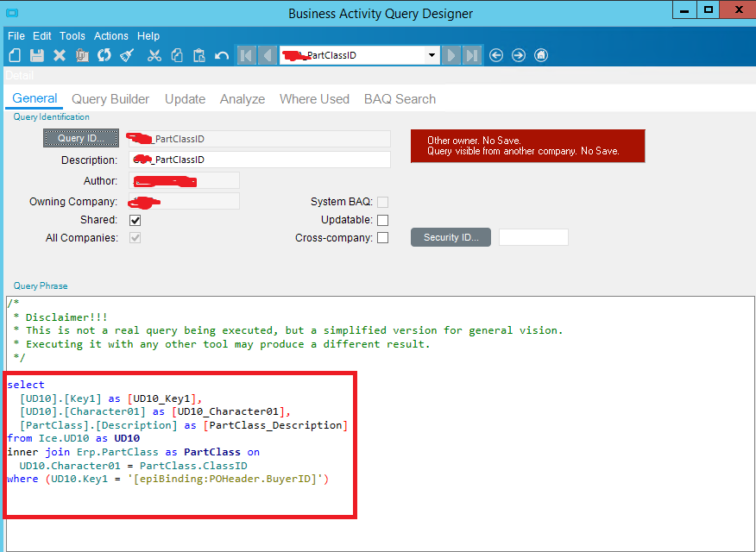
Task: Click the Refresh arrows toolbar icon
Action: tap(104, 55)
